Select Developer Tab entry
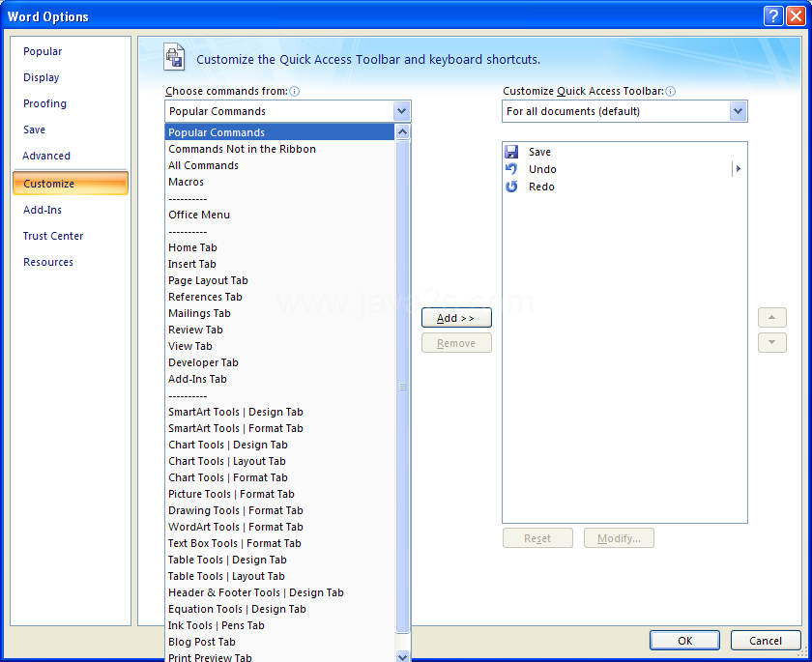 279,362
